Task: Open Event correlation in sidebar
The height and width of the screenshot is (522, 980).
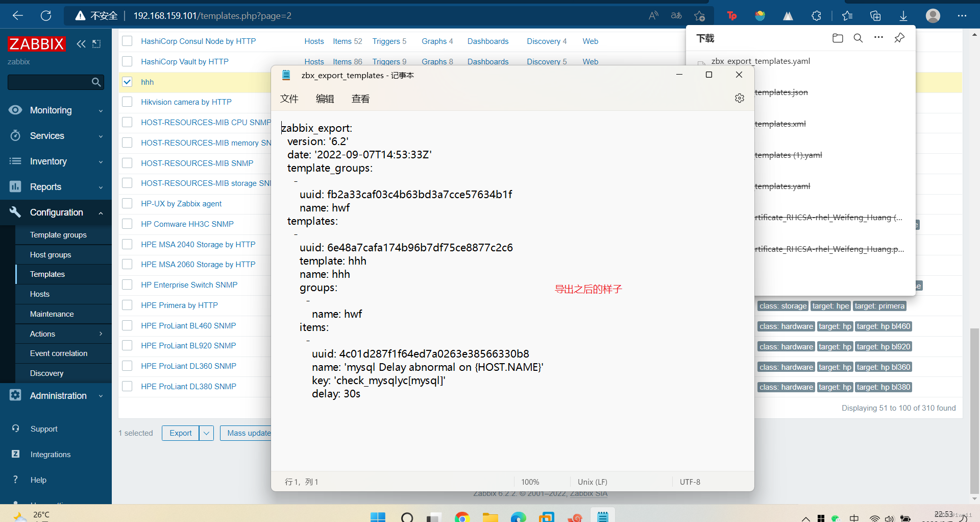Action: tap(59, 353)
